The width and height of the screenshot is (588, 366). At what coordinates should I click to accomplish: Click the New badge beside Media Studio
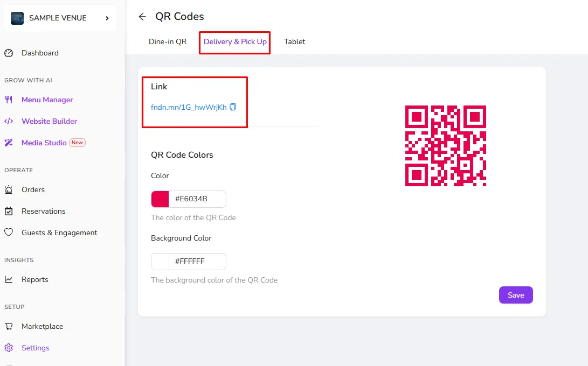pos(77,142)
